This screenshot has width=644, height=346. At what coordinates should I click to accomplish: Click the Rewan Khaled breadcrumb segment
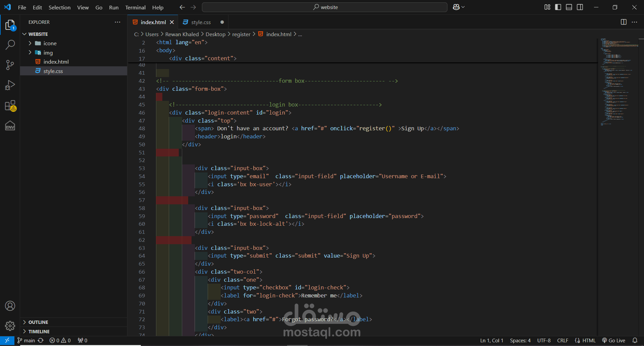point(182,34)
